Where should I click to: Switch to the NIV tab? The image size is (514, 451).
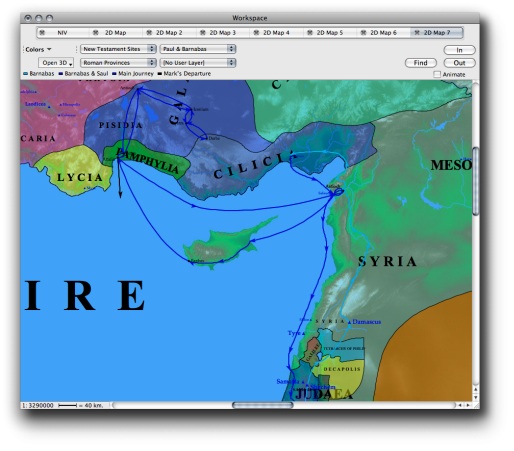point(62,33)
